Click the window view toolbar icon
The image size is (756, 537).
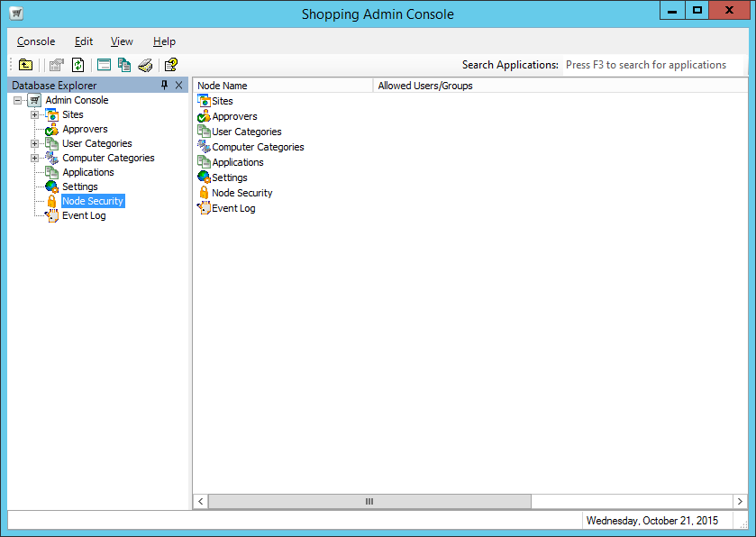pyautogui.click(x=104, y=65)
